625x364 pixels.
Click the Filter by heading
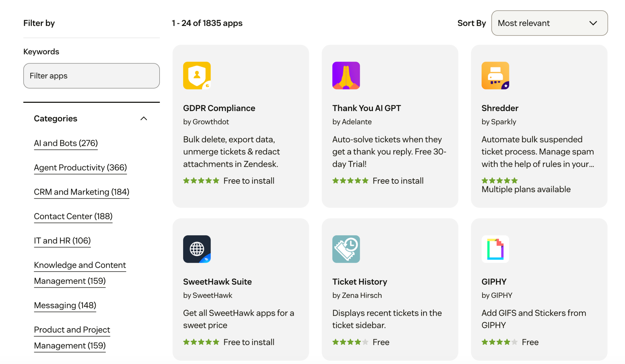(x=39, y=23)
